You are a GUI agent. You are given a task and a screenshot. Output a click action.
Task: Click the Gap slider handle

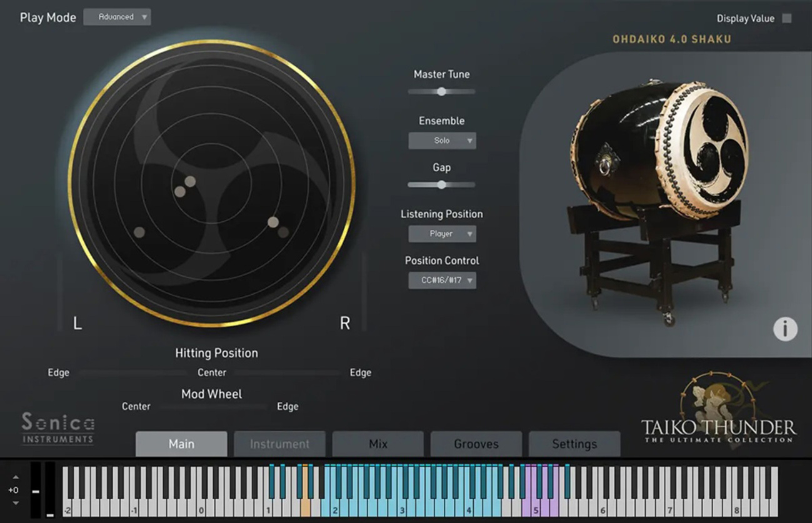(x=441, y=184)
